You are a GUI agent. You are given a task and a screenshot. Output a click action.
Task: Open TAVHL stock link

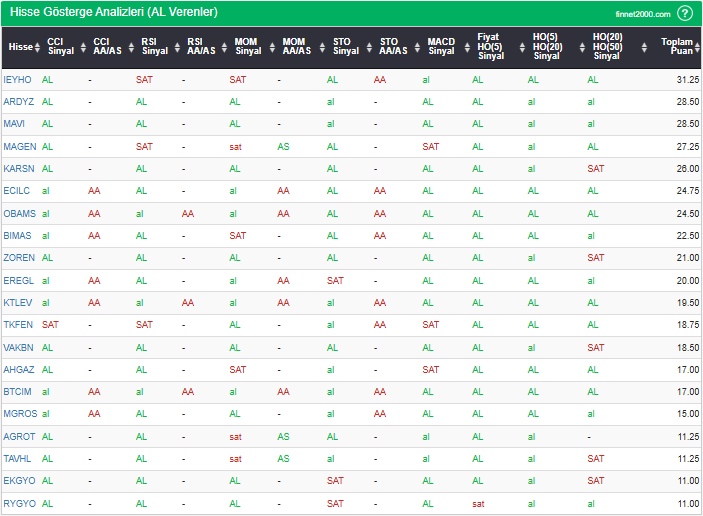17,459
